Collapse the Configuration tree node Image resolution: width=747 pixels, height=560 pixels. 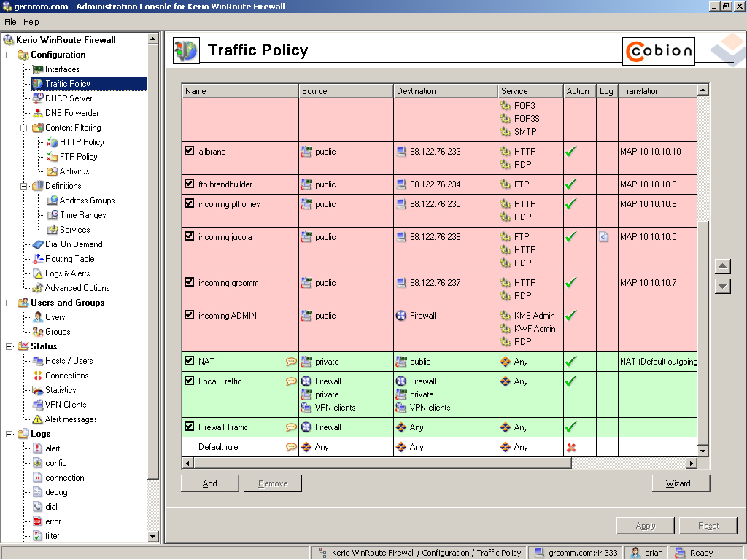point(9,55)
